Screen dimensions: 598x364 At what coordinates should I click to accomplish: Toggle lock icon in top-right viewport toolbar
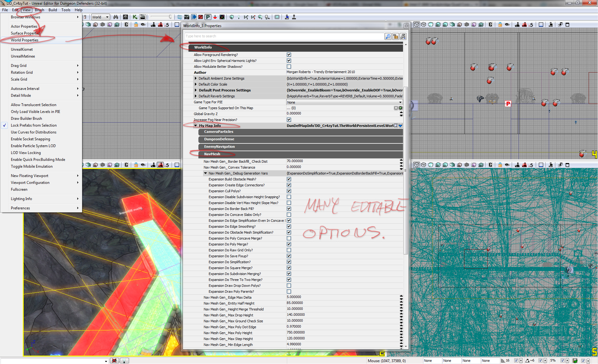pos(500,25)
